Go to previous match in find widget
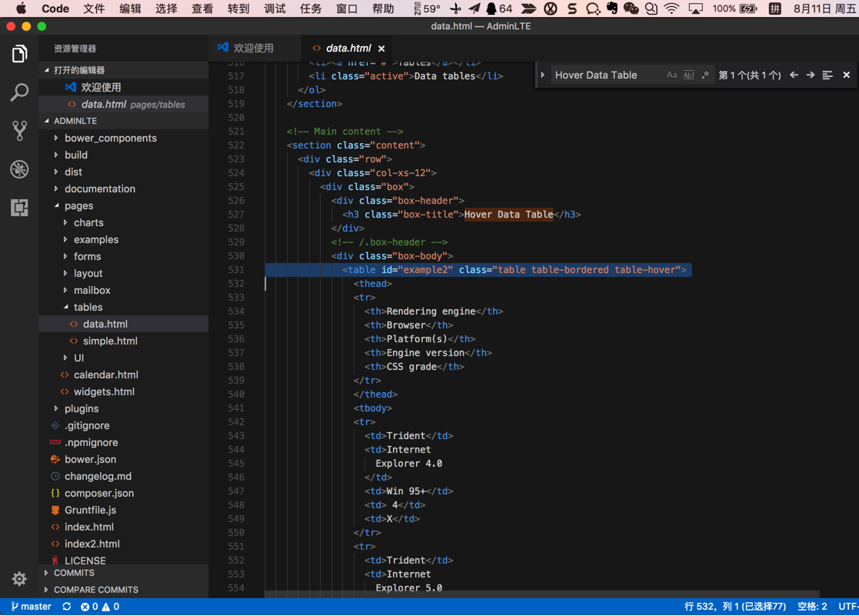Image resolution: width=859 pixels, height=616 pixels. 794,75
